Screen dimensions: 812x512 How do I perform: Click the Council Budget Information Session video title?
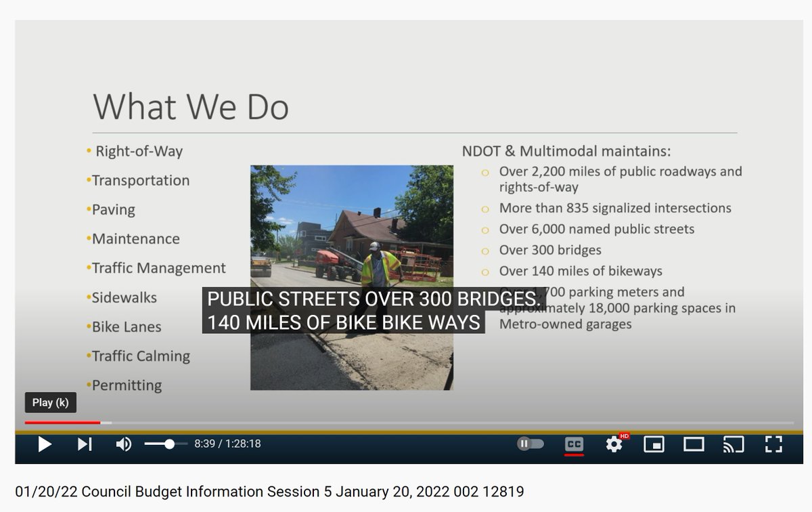[269, 491]
